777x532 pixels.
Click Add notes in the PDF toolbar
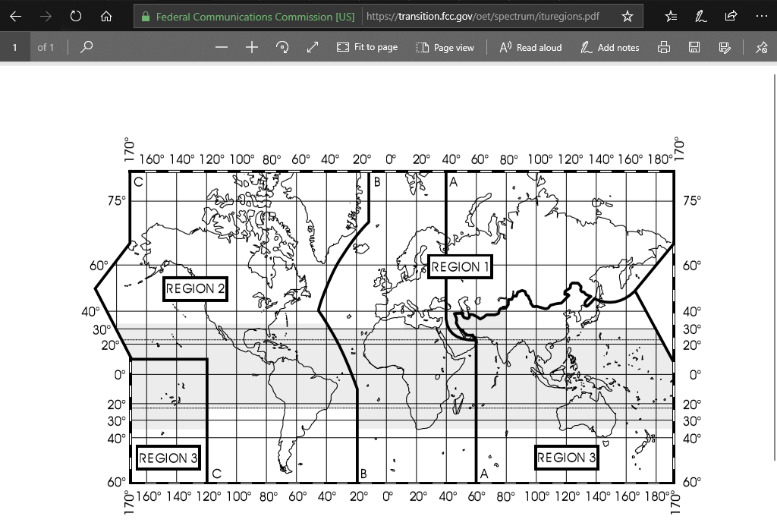click(x=610, y=48)
